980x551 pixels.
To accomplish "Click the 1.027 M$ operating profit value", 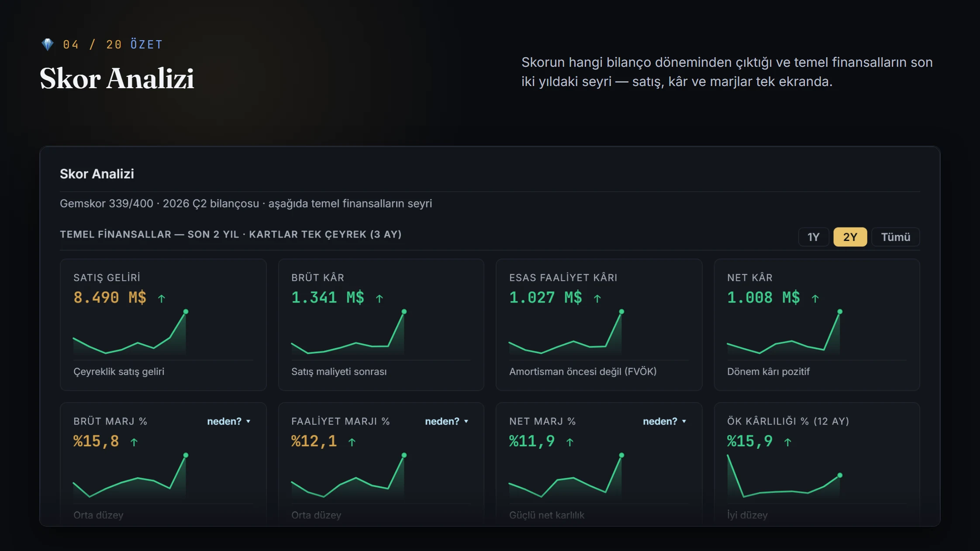I will (545, 298).
